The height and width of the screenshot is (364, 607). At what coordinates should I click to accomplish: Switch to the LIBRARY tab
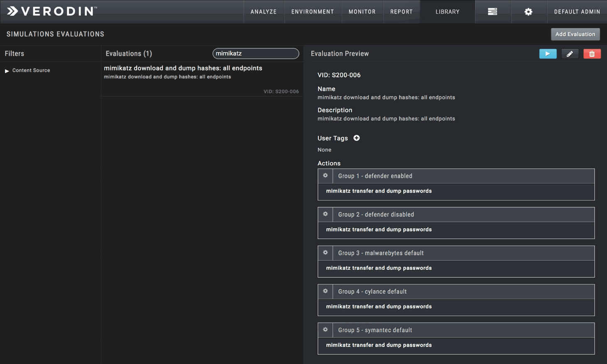[447, 12]
